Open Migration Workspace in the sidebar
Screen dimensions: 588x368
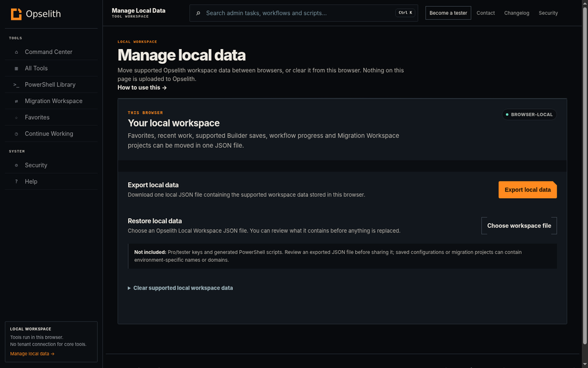[51, 101]
